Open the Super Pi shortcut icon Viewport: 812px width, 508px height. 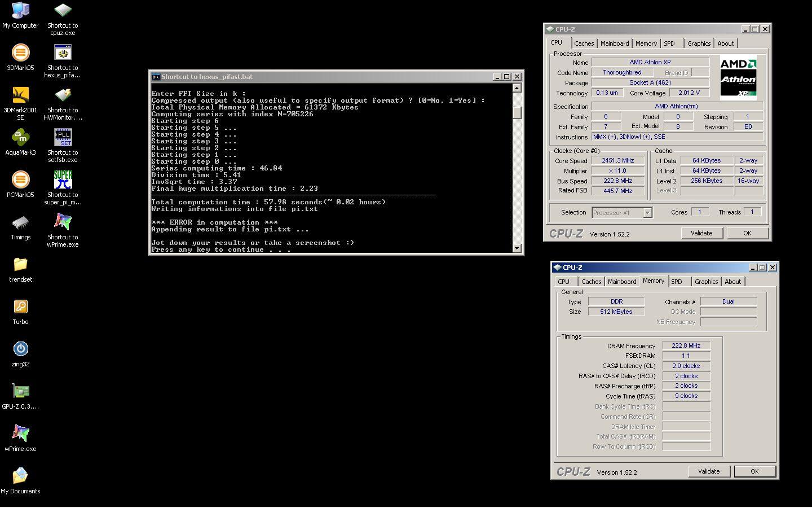pyautogui.click(x=63, y=180)
